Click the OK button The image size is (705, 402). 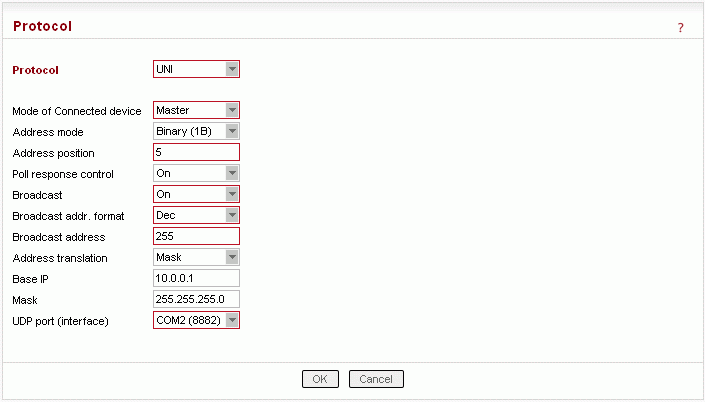tap(320, 379)
